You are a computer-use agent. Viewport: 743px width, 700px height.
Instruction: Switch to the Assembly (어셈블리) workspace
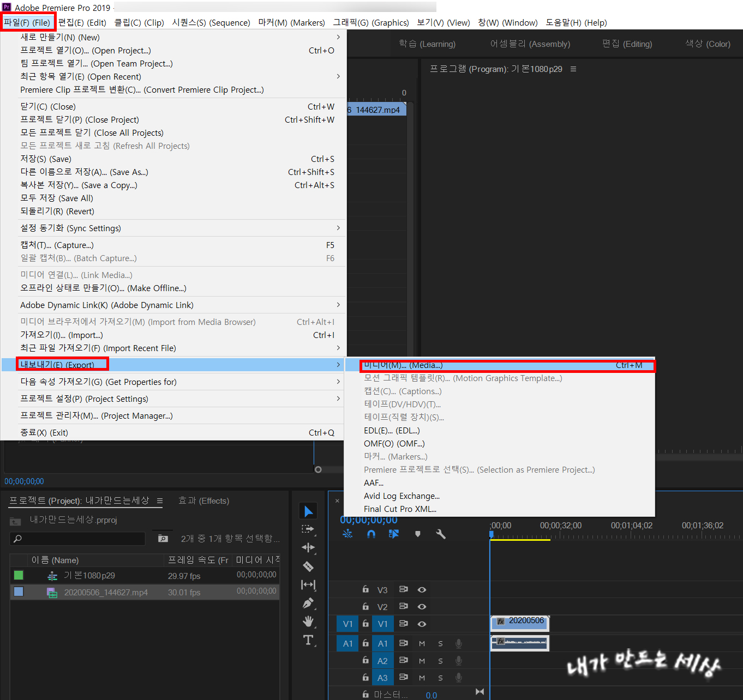pyautogui.click(x=530, y=44)
